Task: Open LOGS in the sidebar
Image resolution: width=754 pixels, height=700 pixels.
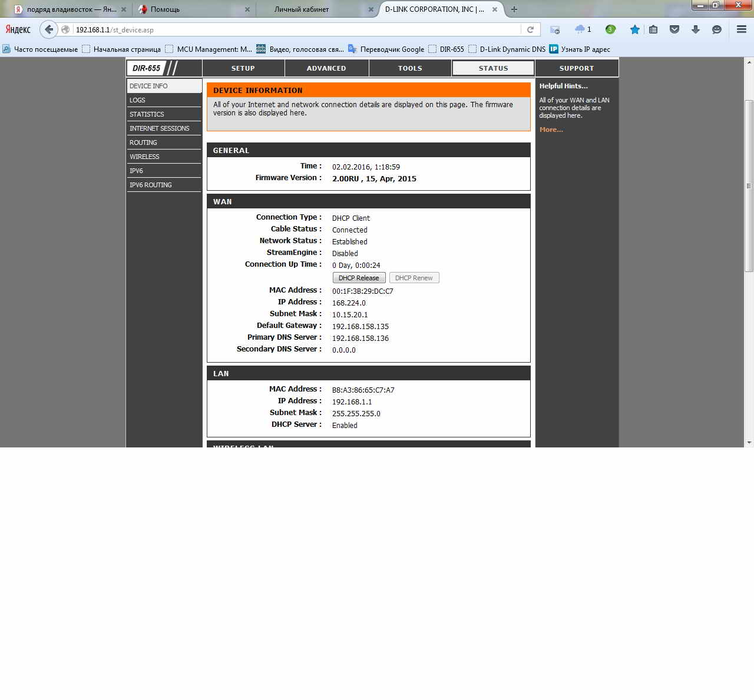Action: click(x=164, y=100)
